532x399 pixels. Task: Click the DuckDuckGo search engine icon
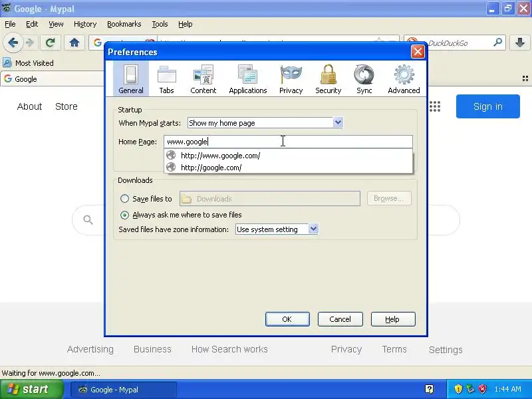412,41
